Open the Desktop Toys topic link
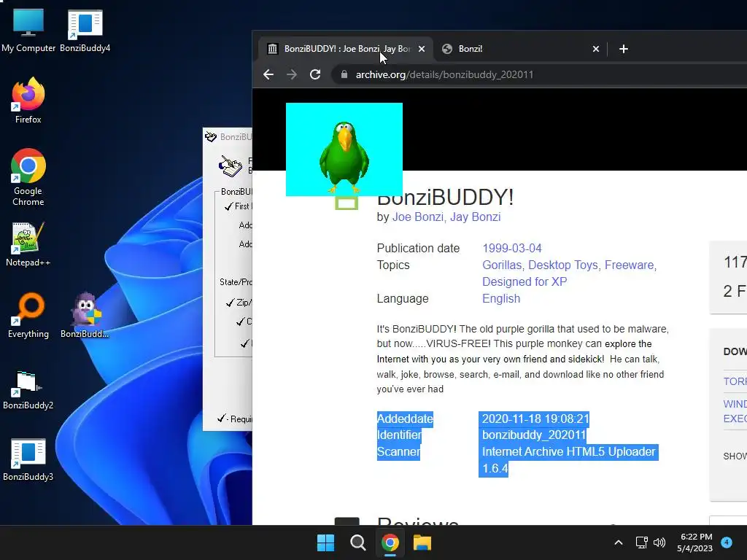The image size is (747, 560). click(563, 265)
